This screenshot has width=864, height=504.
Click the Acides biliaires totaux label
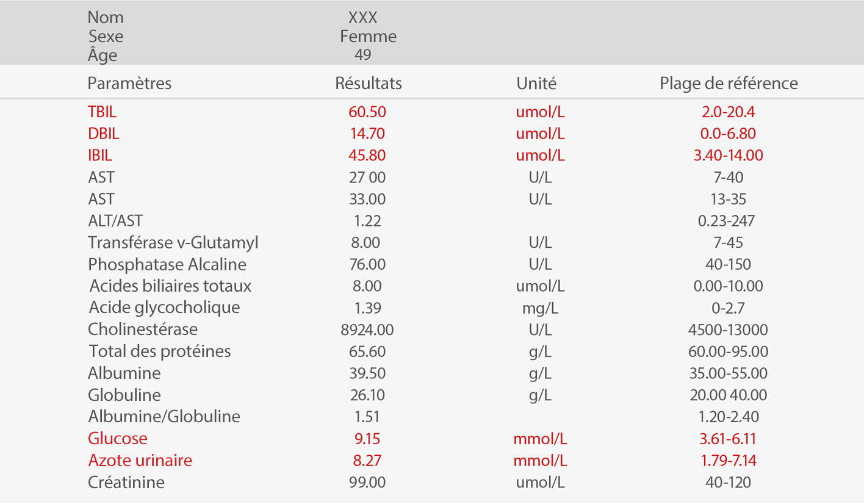point(170,286)
